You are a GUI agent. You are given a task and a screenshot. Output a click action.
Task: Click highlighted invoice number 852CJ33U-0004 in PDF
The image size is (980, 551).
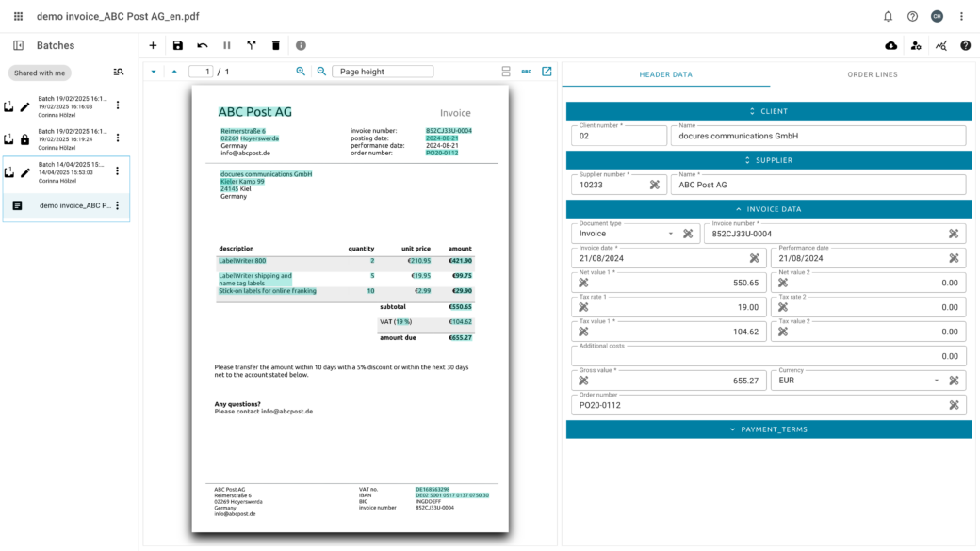pos(449,131)
